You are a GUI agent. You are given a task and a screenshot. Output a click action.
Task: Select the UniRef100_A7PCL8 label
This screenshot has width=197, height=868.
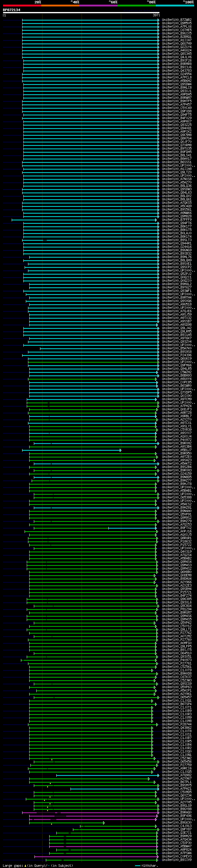tap(177, 78)
